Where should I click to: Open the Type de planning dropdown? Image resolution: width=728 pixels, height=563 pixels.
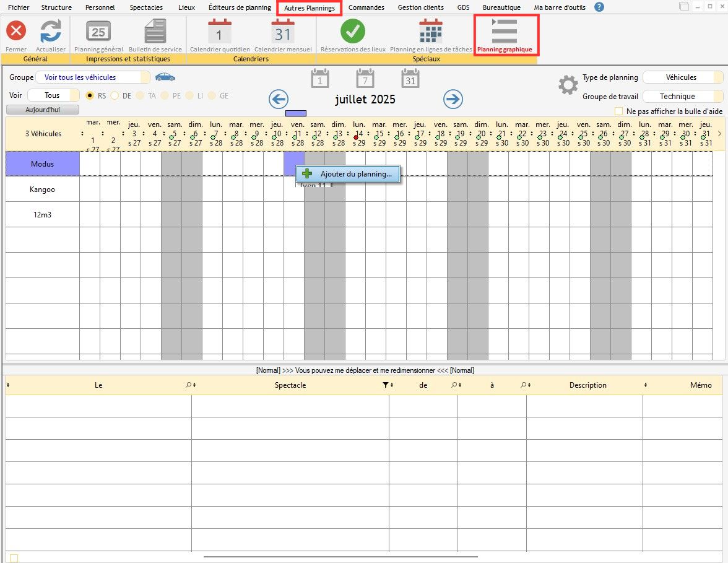click(x=682, y=77)
